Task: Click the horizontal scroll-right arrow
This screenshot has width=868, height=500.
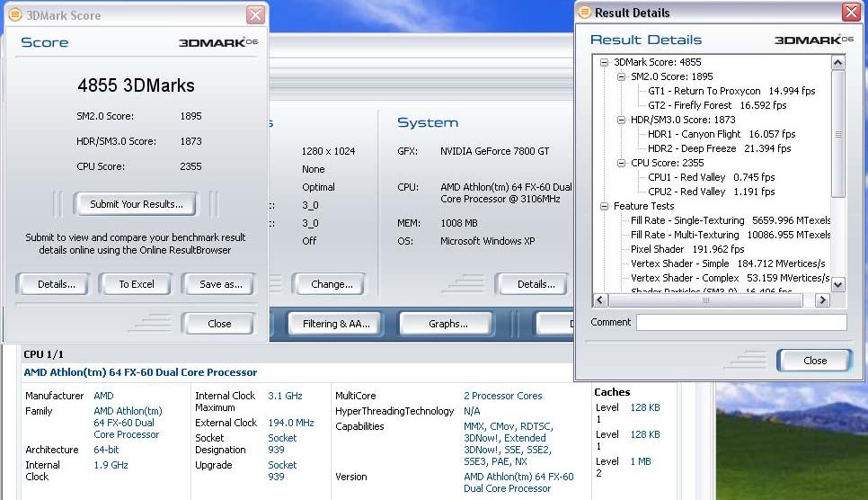Action: [x=822, y=299]
